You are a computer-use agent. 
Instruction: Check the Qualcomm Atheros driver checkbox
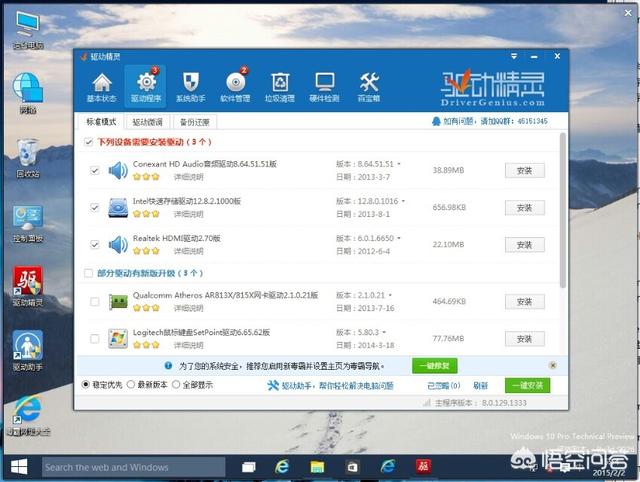(x=95, y=298)
